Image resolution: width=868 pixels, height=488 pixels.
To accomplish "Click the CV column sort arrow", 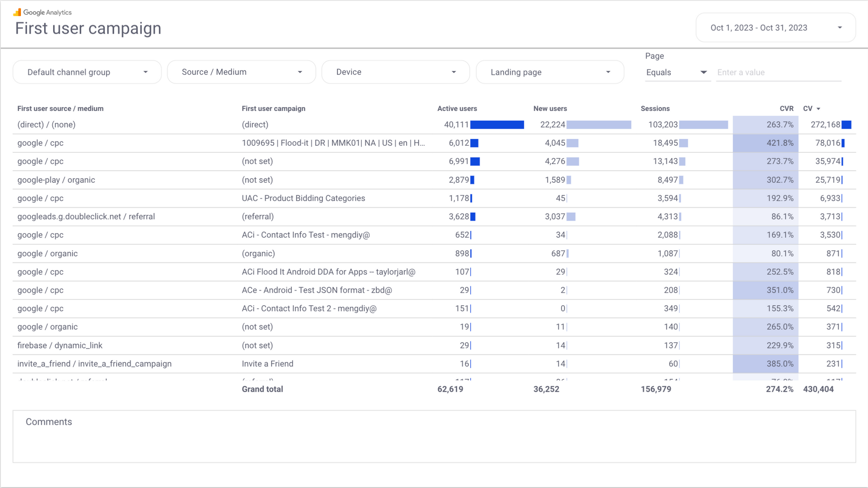I will point(818,109).
